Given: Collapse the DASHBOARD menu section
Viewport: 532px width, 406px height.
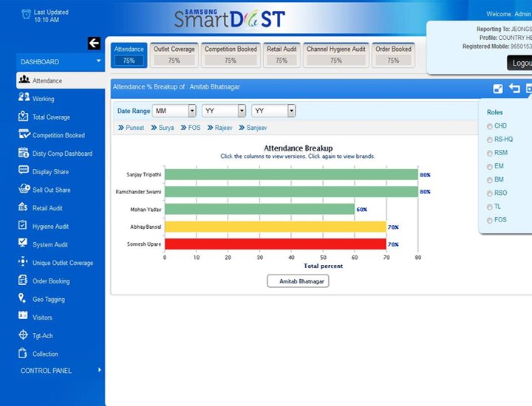Looking at the screenshot, I should (x=61, y=62).
